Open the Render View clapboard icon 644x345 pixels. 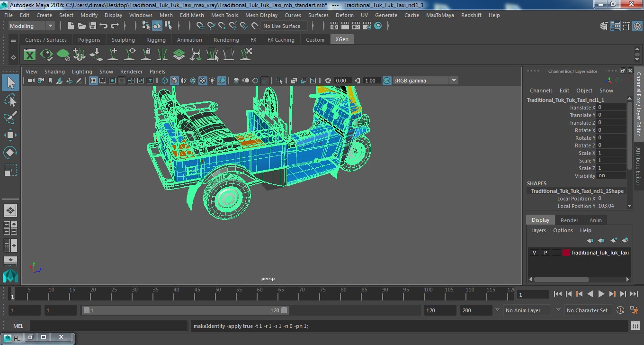(334, 26)
